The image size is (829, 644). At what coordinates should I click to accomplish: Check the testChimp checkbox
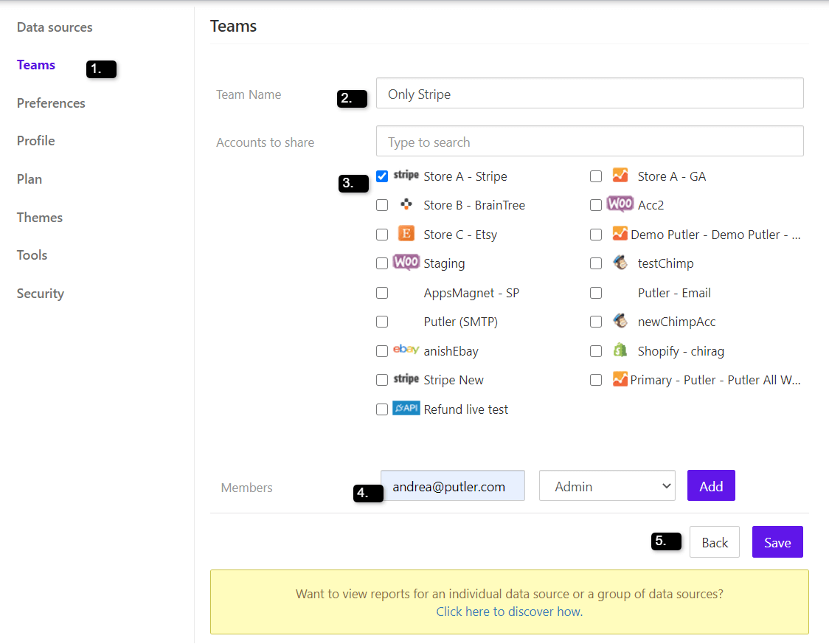click(596, 263)
